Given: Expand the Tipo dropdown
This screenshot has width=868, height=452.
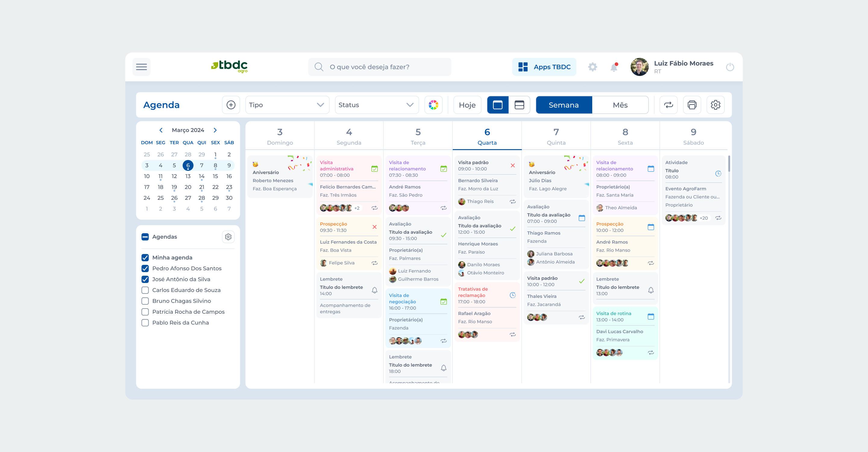Looking at the screenshot, I should [x=287, y=105].
